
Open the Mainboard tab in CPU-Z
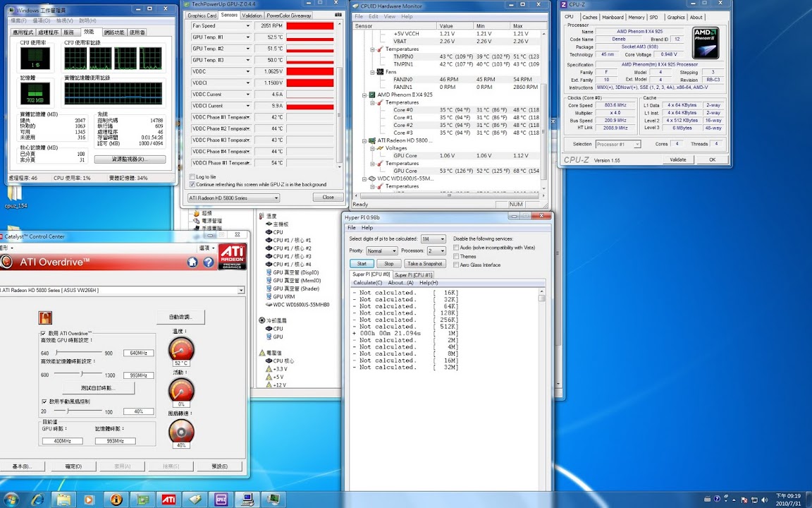pos(613,17)
